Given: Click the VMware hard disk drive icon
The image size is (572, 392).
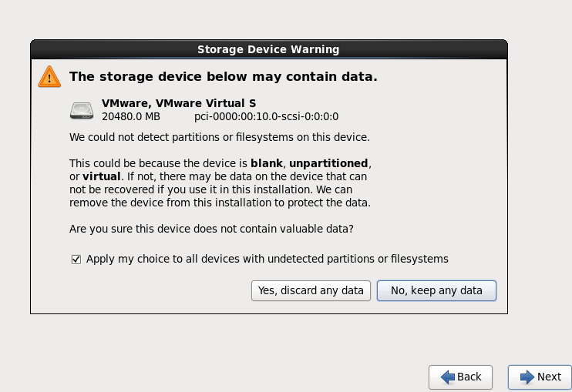Looking at the screenshot, I should pyautogui.click(x=82, y=110).
